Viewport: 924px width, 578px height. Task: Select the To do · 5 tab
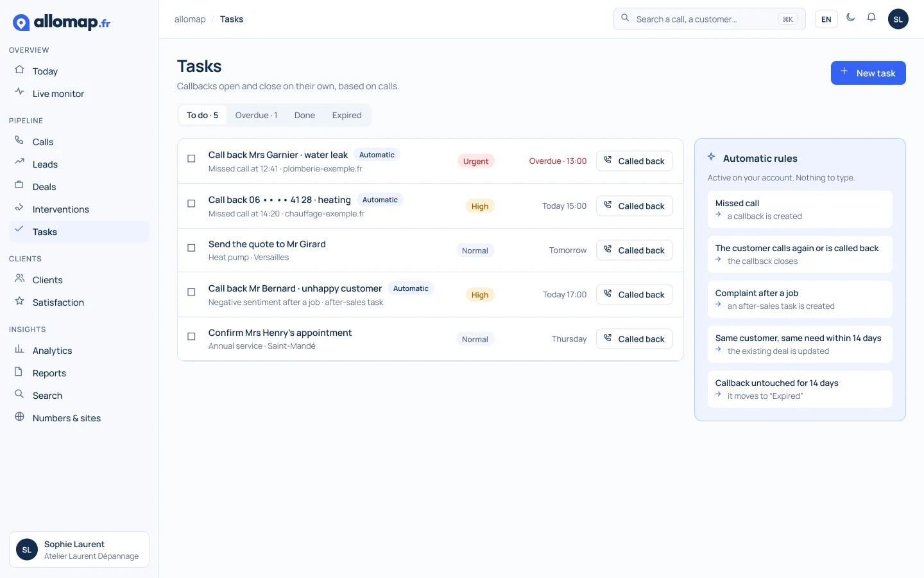pyautogui.click(x=203, y=116)
